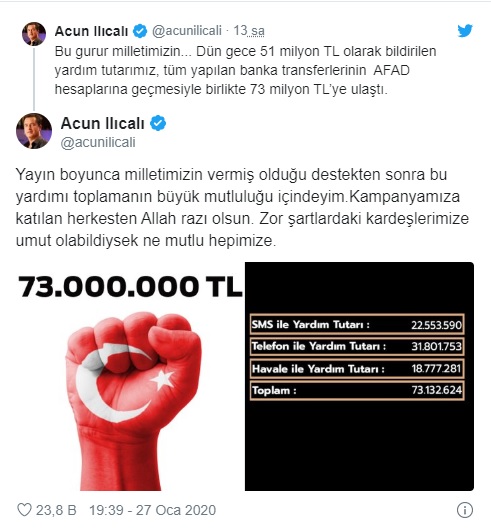Open small profile avatar of parent tweet
491x530 pixels.
click(x=34, y=34)
